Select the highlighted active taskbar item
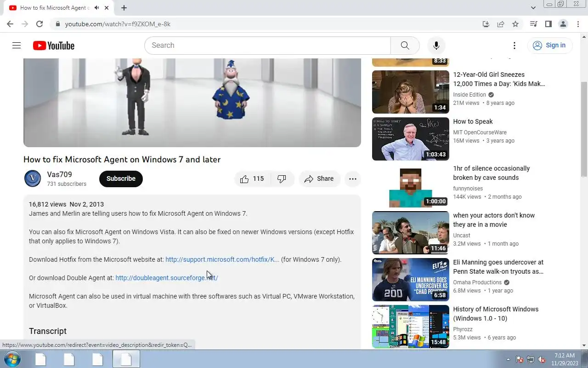Viewport: 588px width, 368px height. point(126,359)
